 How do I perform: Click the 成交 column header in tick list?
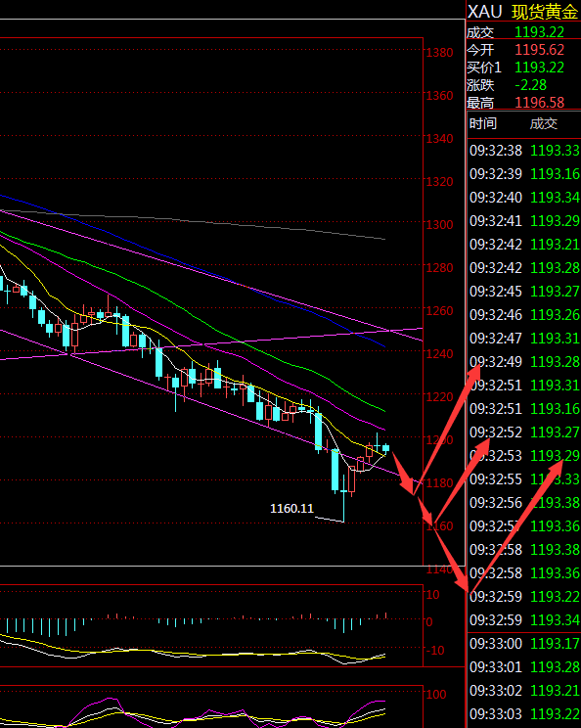pyautogui.click(x=544, y=123)
